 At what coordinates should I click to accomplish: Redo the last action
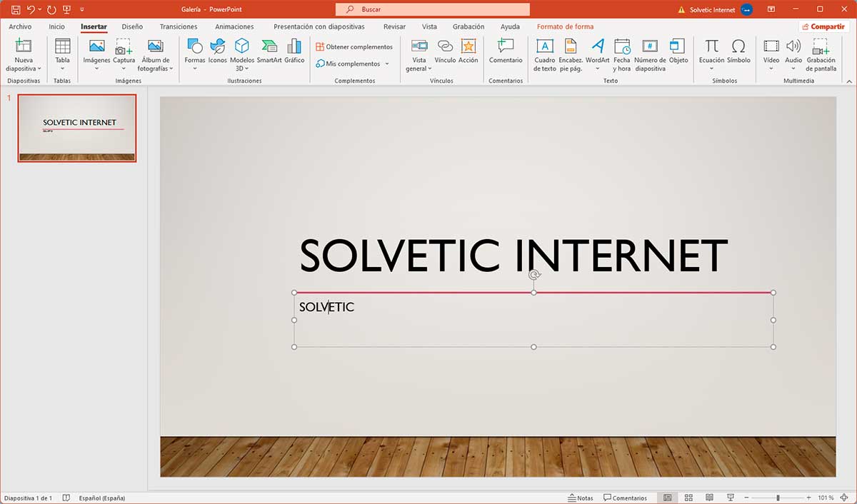click(x=51, y=9)
